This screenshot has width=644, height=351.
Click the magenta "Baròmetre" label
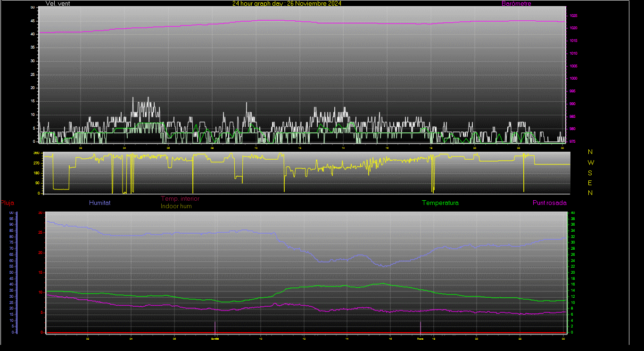pyautogui.click(x=516, y=3)
